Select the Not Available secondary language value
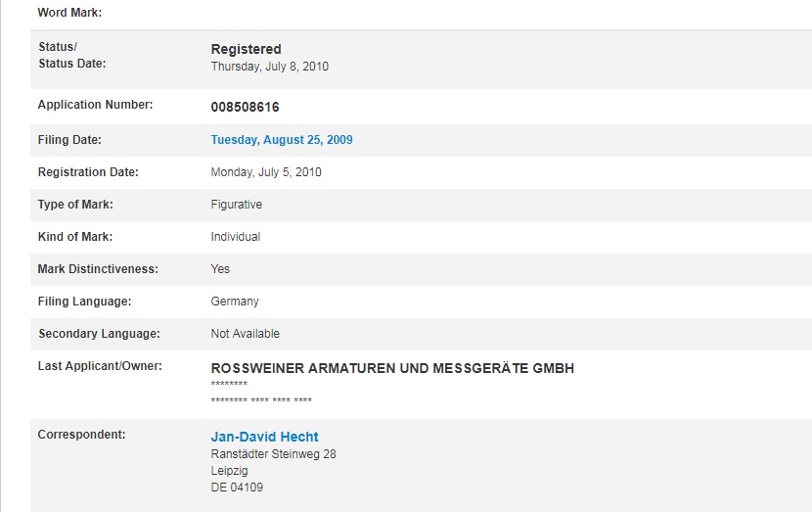812x512 pixels. [x=245, y=334]
